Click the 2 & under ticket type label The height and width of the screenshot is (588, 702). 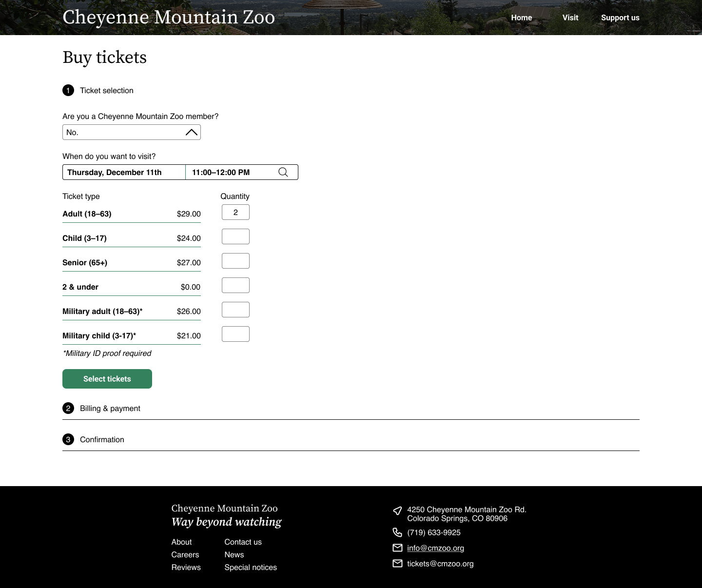80,287
